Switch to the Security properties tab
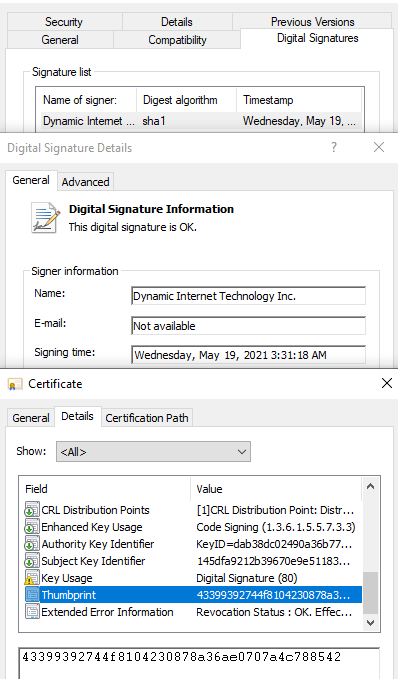The width and height of the screenshot is (398, 679). coord(64,22)
